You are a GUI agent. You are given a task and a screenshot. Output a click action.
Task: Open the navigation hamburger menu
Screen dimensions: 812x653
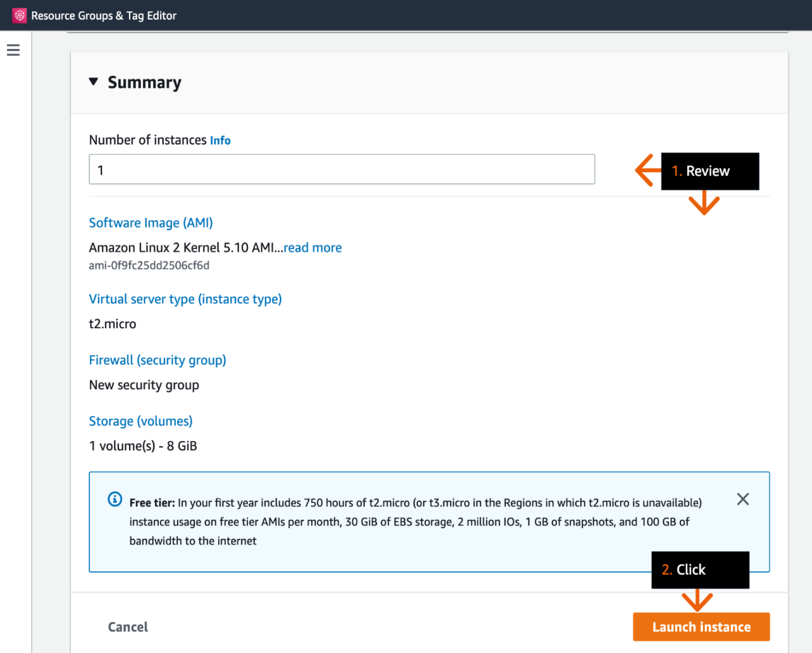[13, 50]
